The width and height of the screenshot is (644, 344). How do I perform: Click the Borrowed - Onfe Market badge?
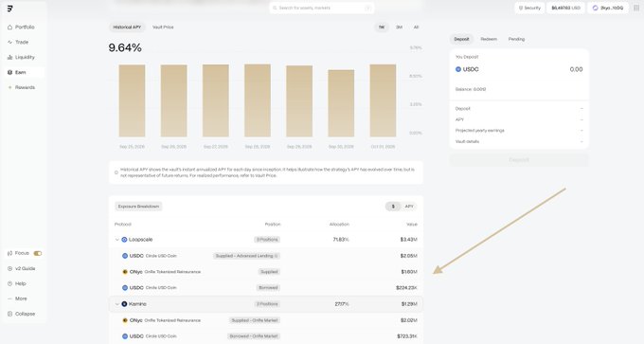click(x=254, y=336)
